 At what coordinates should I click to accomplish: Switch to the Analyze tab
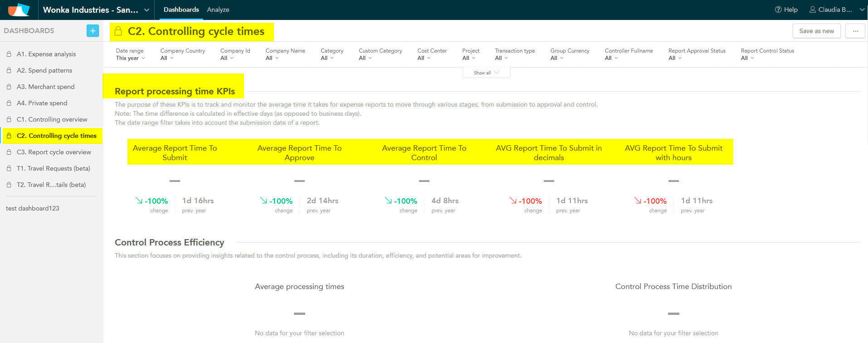pyautogui.click(x=218, y=10)
